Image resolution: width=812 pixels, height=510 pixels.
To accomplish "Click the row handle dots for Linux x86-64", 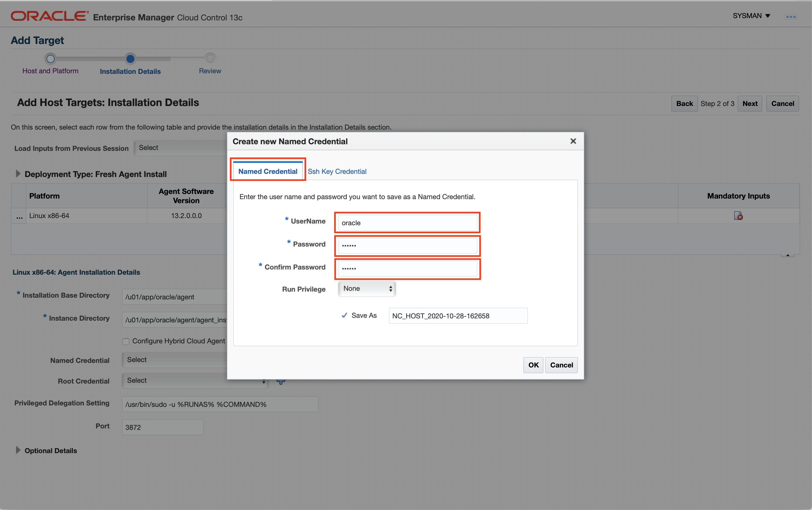I will pyautogui.click(x=19, y=216).
